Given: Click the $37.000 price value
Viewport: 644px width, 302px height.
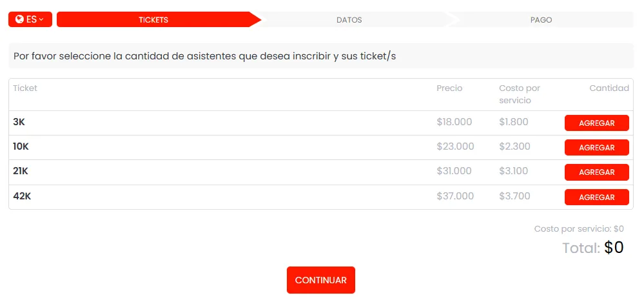Looking at the screenshot, I should click(454, 196).
